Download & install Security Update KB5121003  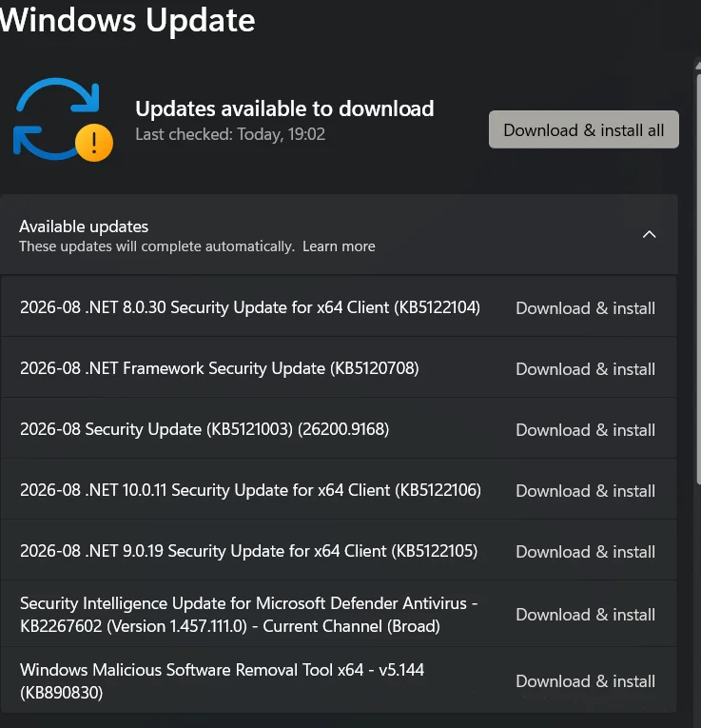click(586, 429)
